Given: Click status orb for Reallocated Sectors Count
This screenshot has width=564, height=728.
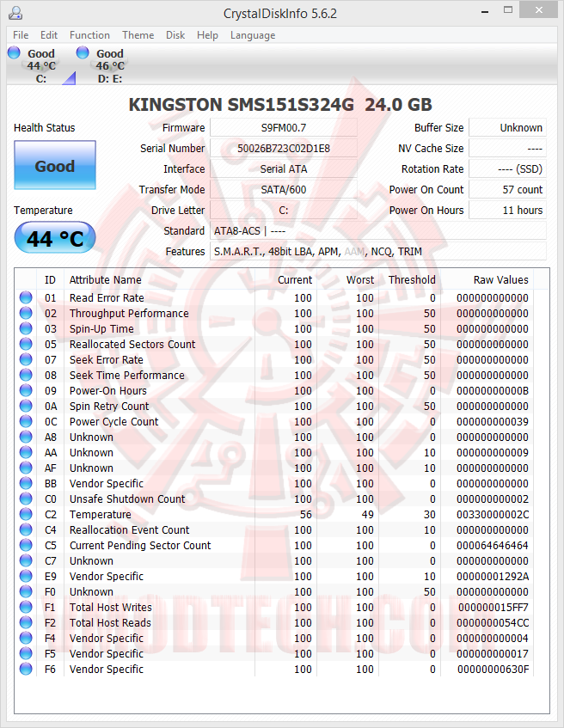Looking at the screenshot, I should 26,344.
